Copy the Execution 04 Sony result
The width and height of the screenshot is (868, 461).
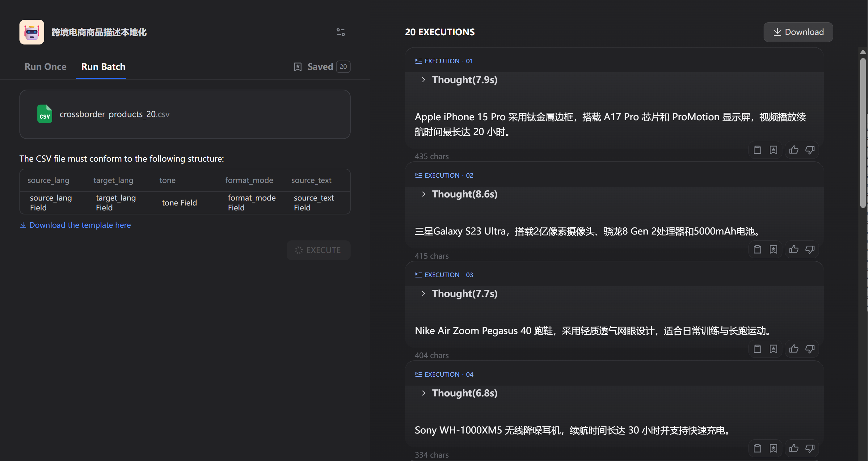pos(757,448)
